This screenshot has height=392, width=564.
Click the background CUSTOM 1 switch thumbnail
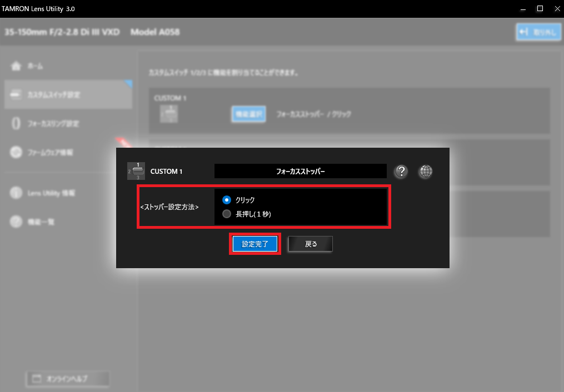[169, 114]
